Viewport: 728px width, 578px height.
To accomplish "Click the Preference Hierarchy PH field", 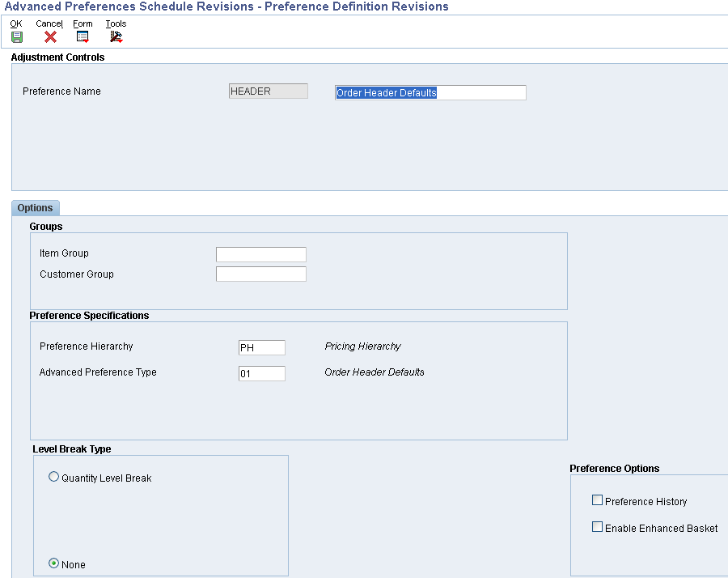I will 262,347.
